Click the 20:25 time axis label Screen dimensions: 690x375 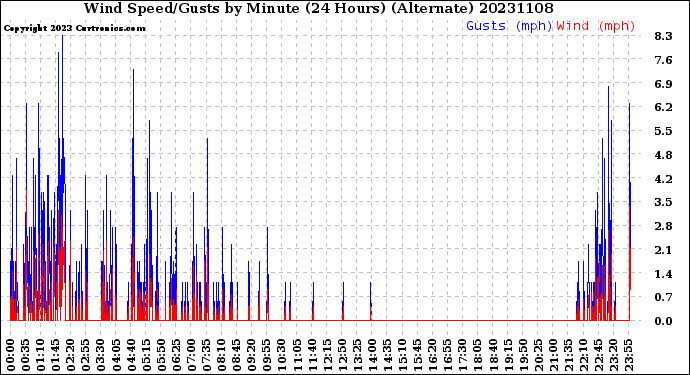[x=538, y=355]
